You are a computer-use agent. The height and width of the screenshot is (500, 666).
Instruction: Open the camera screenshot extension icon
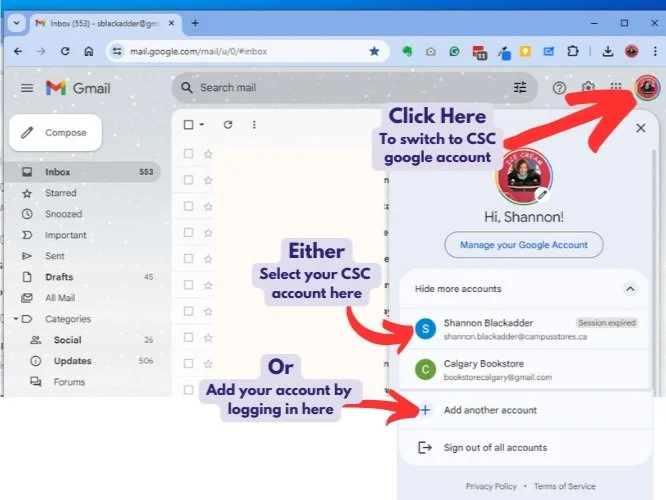point(431,51)
